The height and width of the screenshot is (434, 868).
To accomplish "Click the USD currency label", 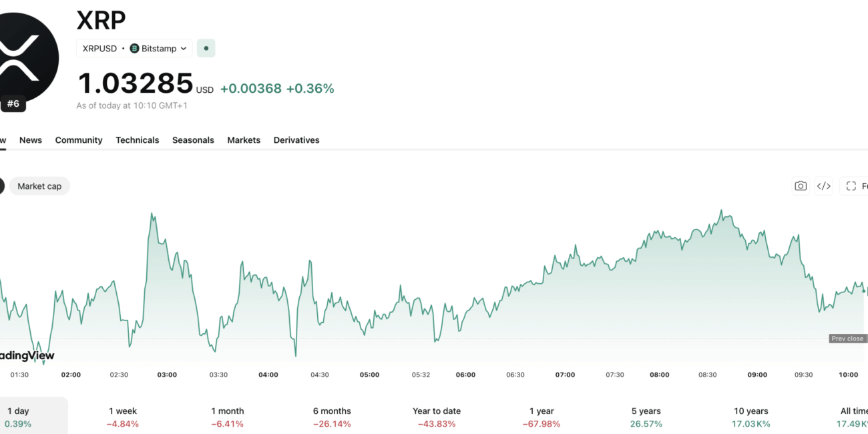I will click(205, 90).
